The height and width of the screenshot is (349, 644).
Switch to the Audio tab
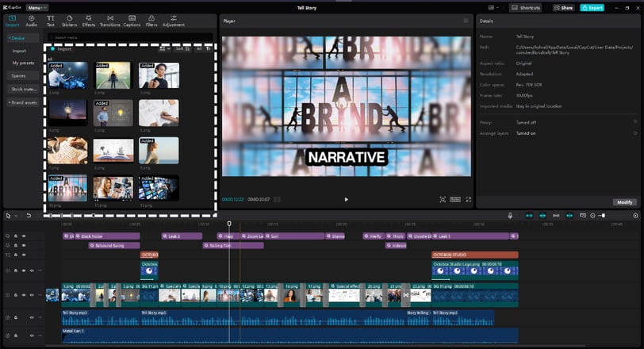pos(31,21)
